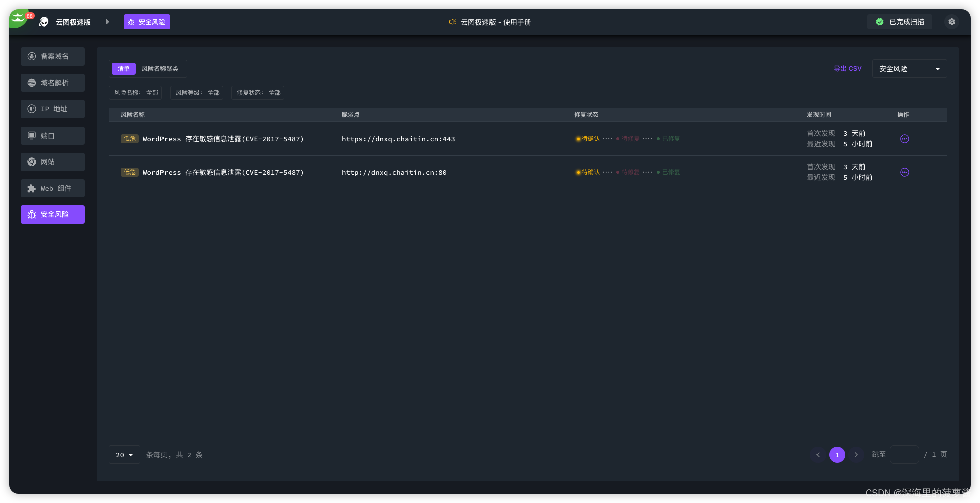
Task: Click the 脆弱点 column header
Action: click(x=351, y=115)
